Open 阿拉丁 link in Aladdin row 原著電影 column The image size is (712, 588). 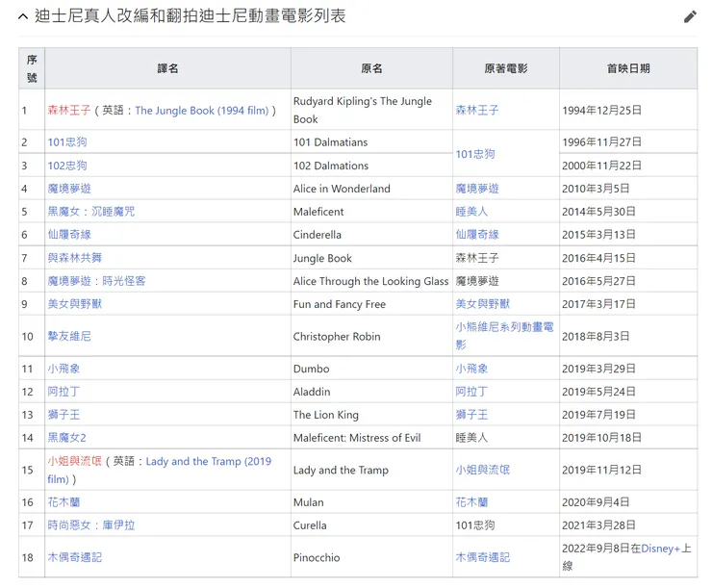[x=471, y=392]
